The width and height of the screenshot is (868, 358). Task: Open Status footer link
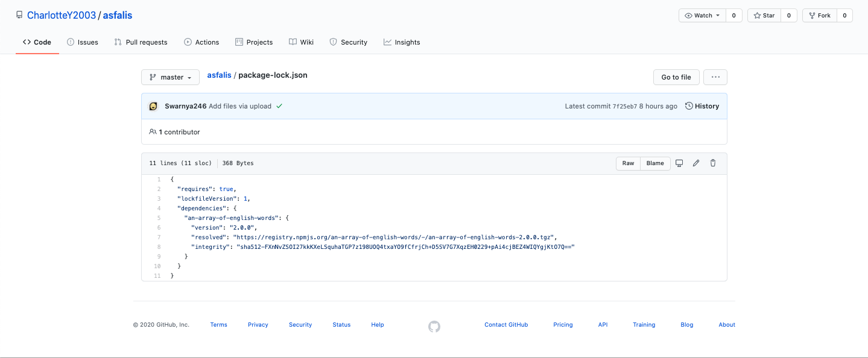tap(341, 325)
